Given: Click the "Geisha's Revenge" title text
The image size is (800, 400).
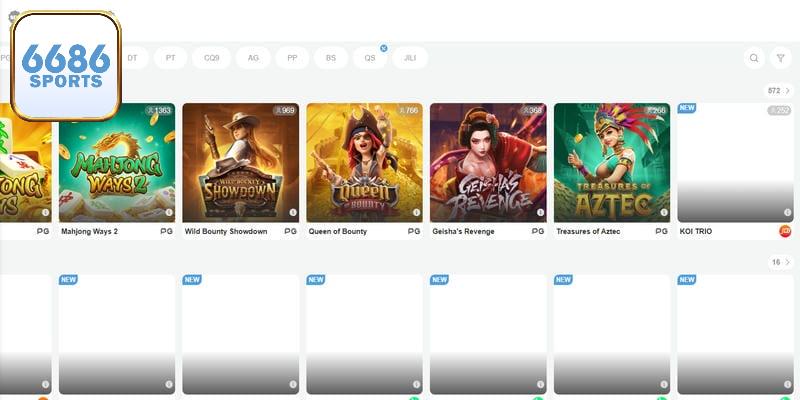Looking at the screenshot, I should click(463, 231).
